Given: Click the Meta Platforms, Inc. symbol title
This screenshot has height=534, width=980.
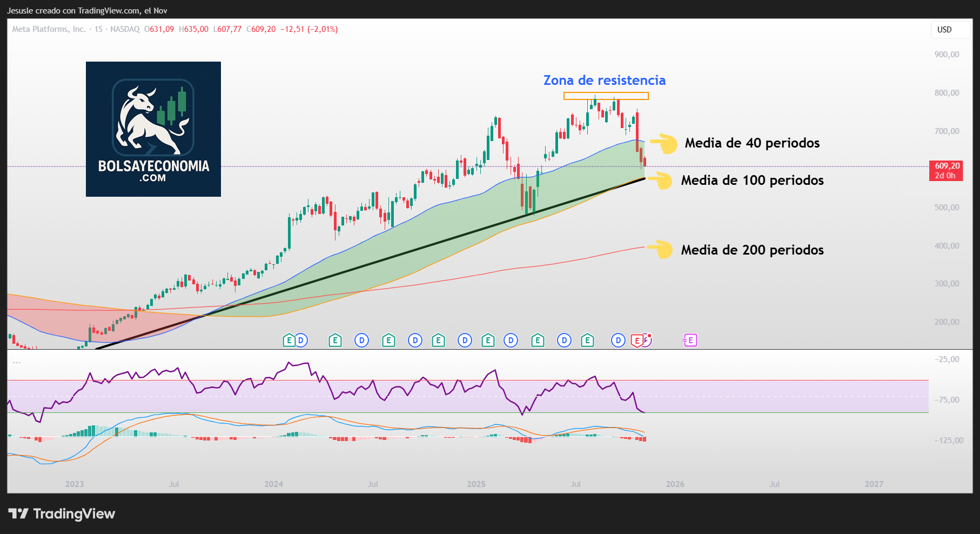Looking at the screenshot, I should click(x=49, y=29).
